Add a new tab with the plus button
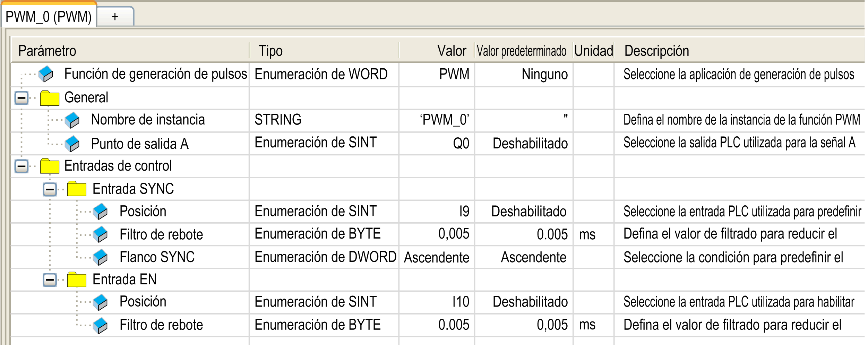The height and width of the screenshot is (361, 868). coord(115,17)
